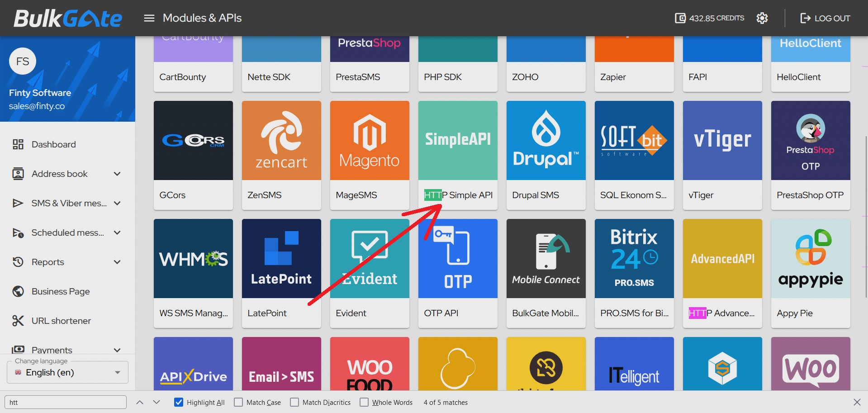Open the Appy Pie tile
868x413 pixels.
click(x=811, y=273)
